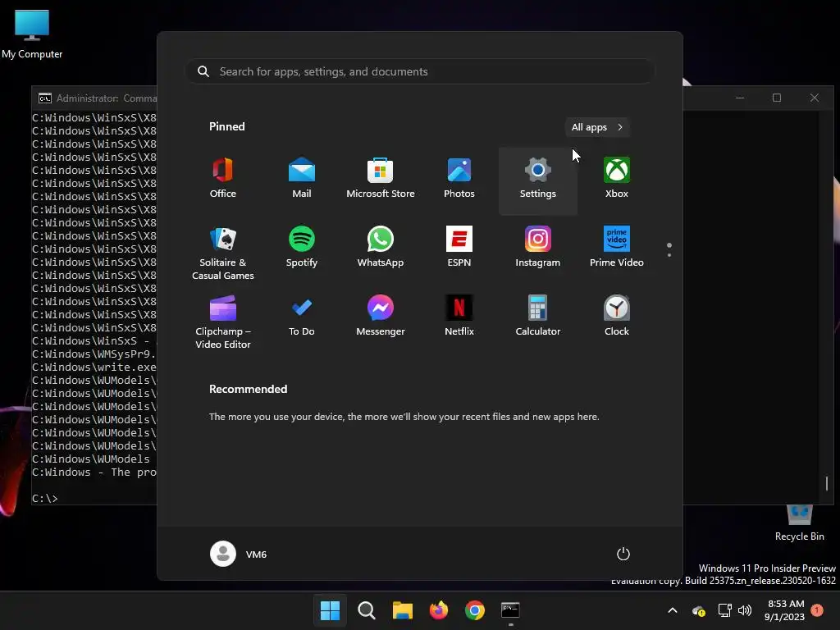The height and width of the screenshot is (630, 840).
Task: Show hidden system tray icons
Action: click(673, 610)
